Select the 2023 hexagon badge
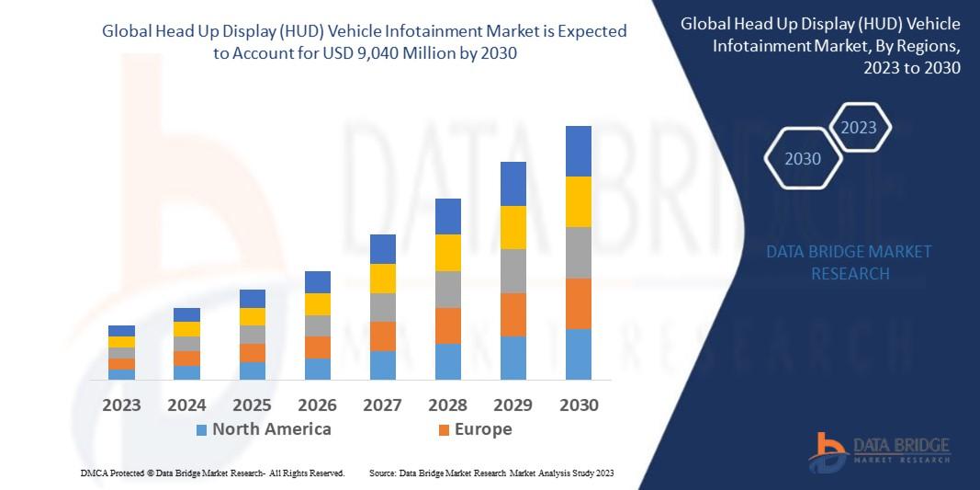The width and height of the screenshot is (980, 490). click(x=859, y=128)
